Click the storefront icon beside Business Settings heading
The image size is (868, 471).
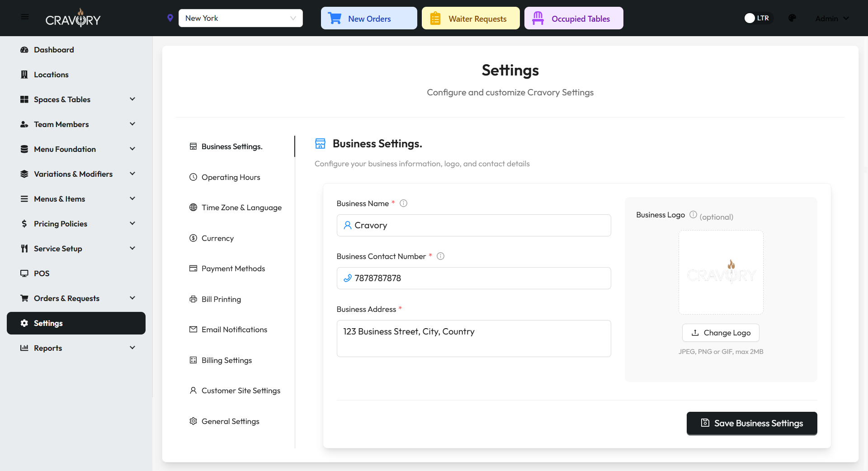[x=320, y=144]
